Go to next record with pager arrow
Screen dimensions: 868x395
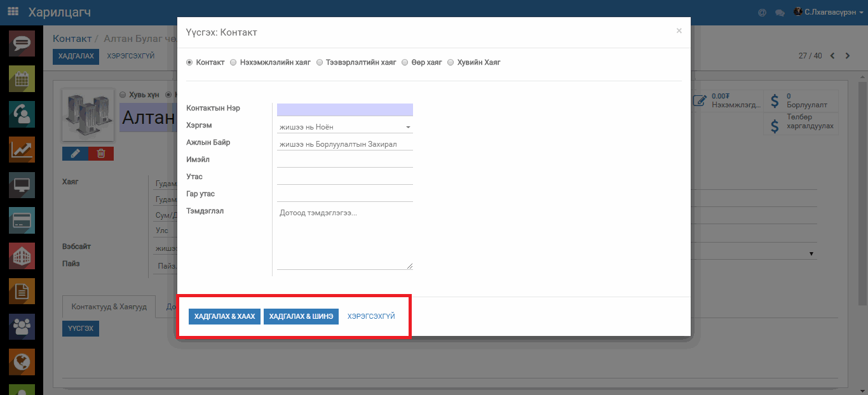click(x=848, y=56)
